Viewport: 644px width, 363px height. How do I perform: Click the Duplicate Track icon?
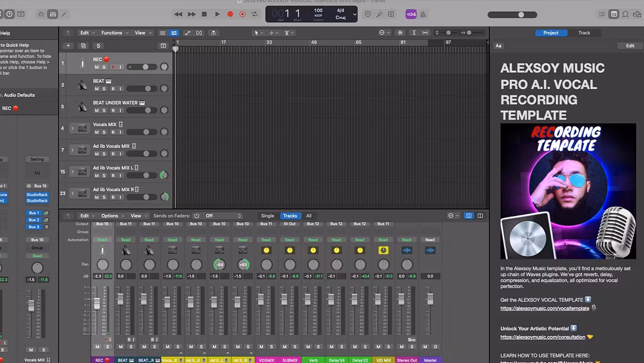click(x=83, y=45)
